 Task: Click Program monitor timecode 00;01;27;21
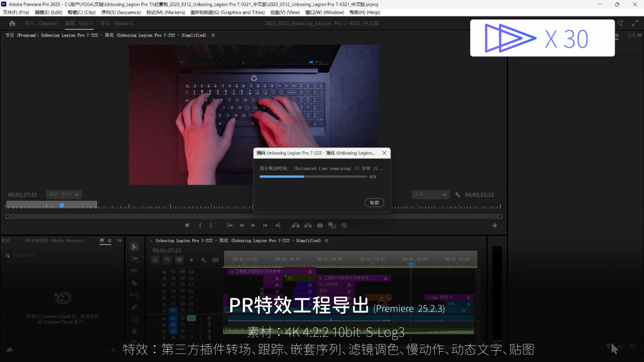[23, 195]
